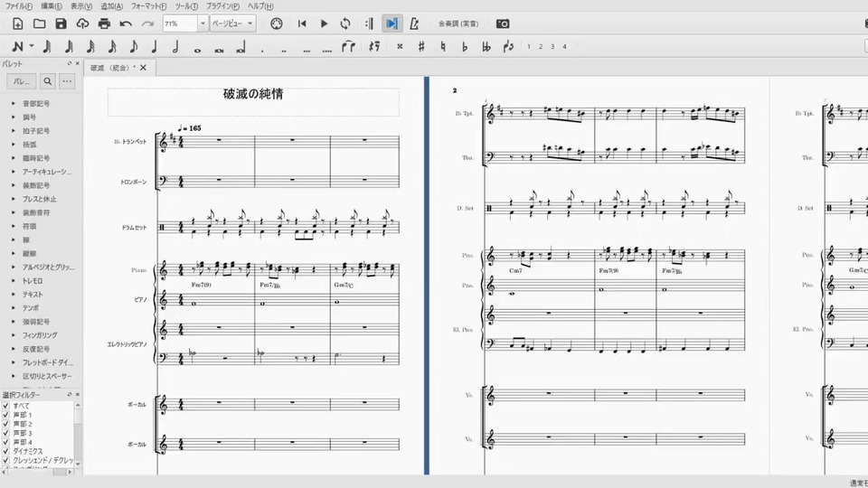Select voice 1 button
This screenshot has height=488, width=868.
[529, 46]
